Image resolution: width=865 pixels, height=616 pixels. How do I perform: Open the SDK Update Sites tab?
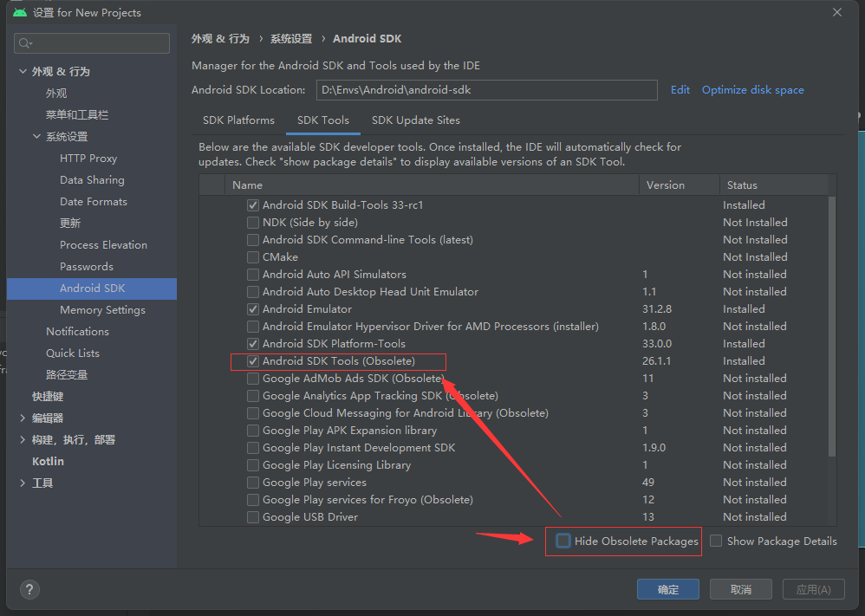[x=415, y=120]
